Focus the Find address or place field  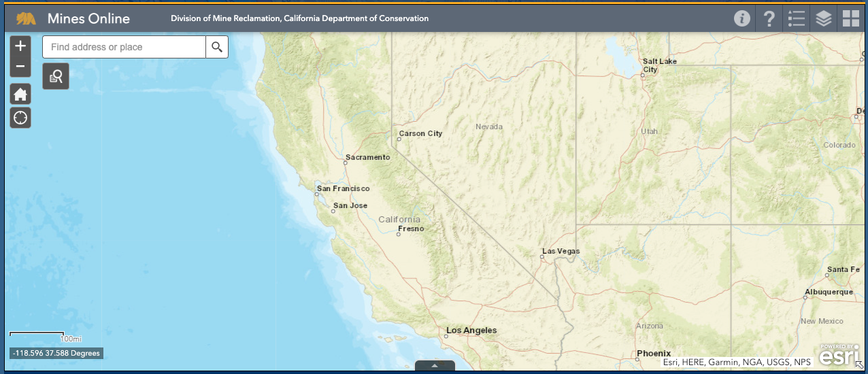[124, 47]
